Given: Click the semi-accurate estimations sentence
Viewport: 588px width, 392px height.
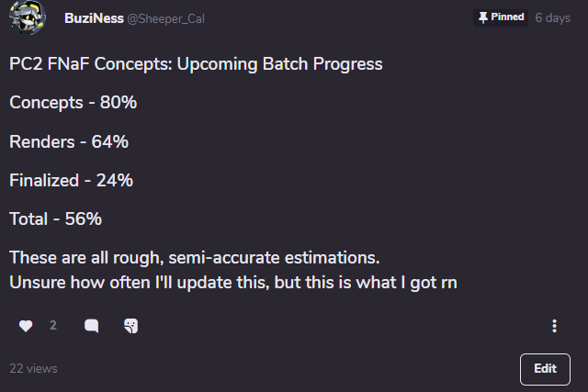Looking at the screenshot, I should click(x=195, y=258).
